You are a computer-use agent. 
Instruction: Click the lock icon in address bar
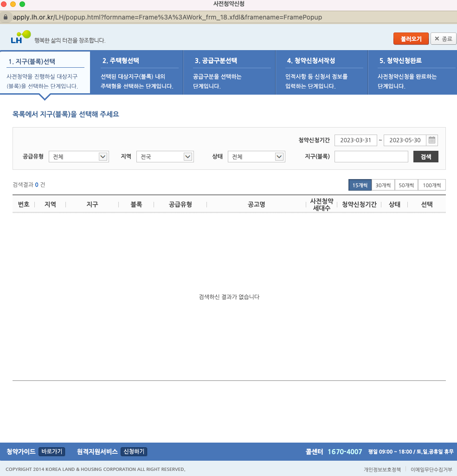coord(6,17)
